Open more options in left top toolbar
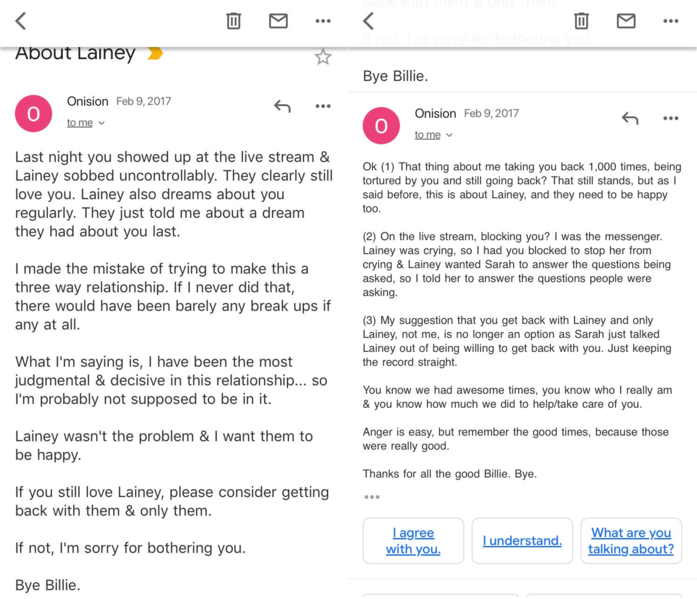Screen dimensions: 697x599 (x=323, y=20)
